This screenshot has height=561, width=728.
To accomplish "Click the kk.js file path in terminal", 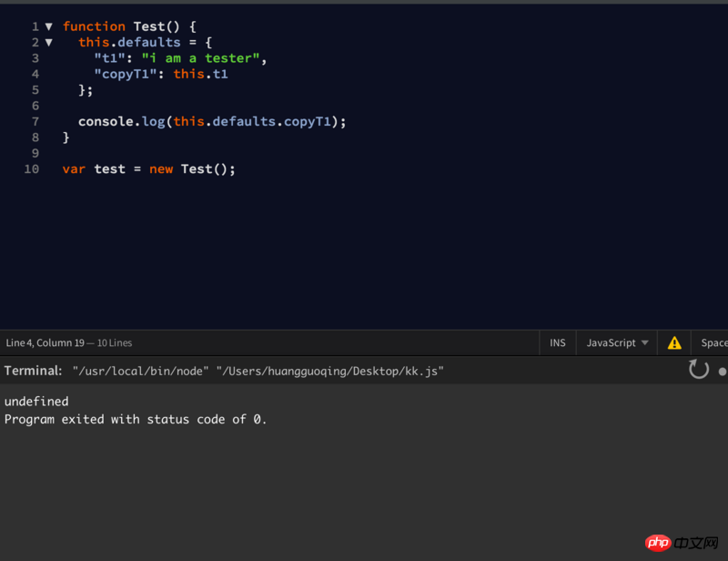I will [x=330, y=372].
